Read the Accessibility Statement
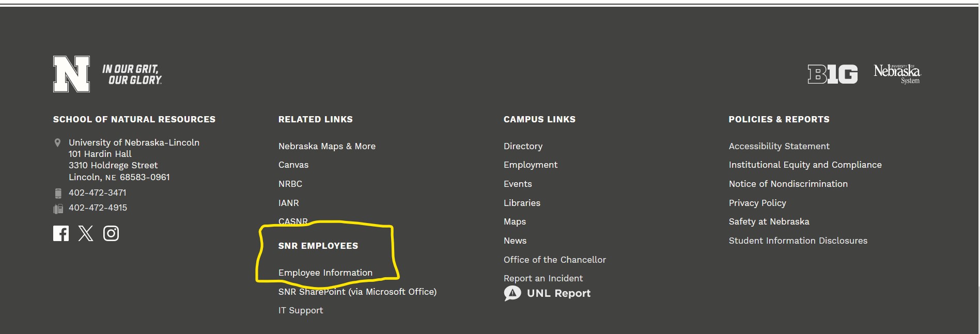 coord(779,146)
